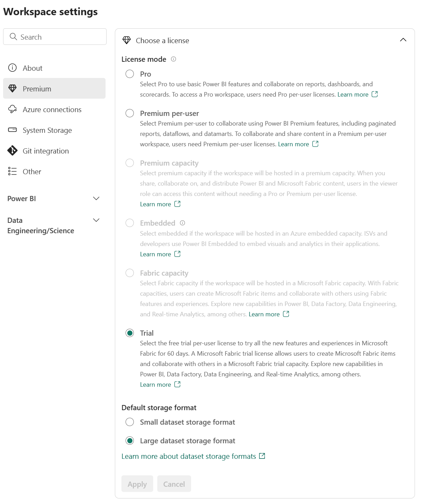Click the external link icon after the Fabric capacity description
The image size is (426, 504).
pyautogui.click(x=286, y=314)
